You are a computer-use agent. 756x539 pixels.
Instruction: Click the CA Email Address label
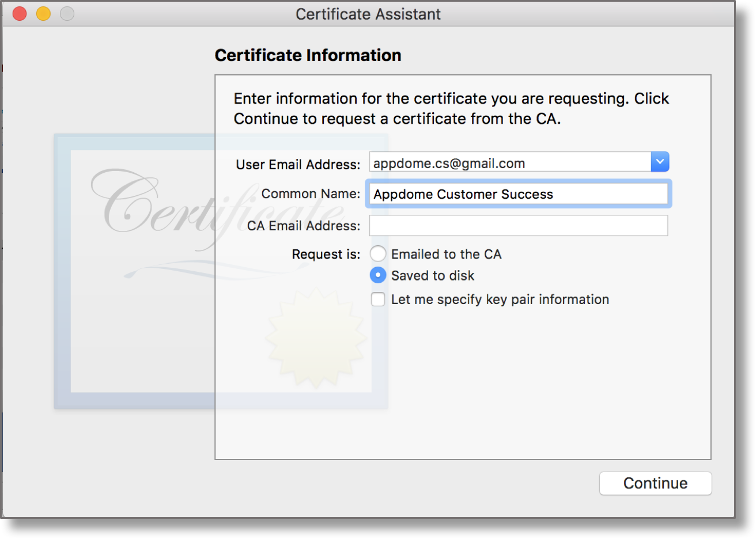(x=303, y=226)
